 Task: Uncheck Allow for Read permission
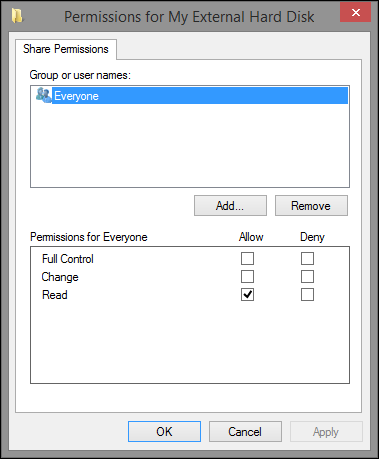(x=247, y=295)
